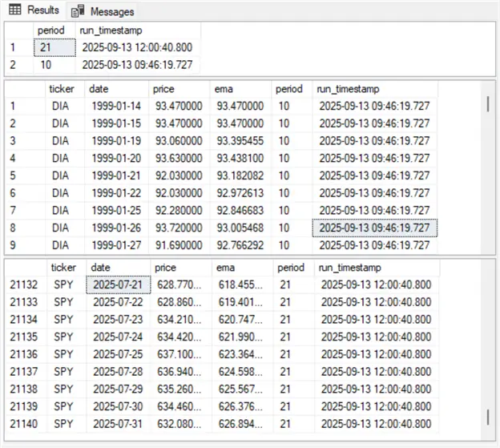Select price cell 628.860...
Image resolution: width=500 pixels, height=448 pixels.
[x=179, y=302]
